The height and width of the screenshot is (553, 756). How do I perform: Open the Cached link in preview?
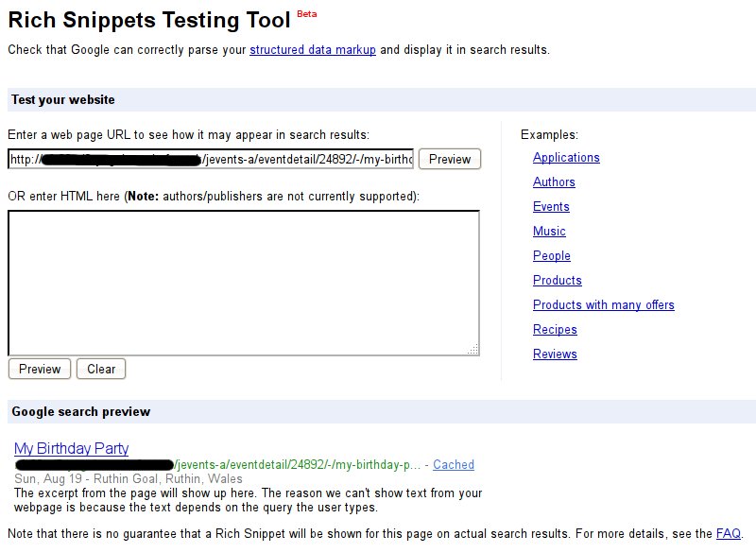(454, 465)
